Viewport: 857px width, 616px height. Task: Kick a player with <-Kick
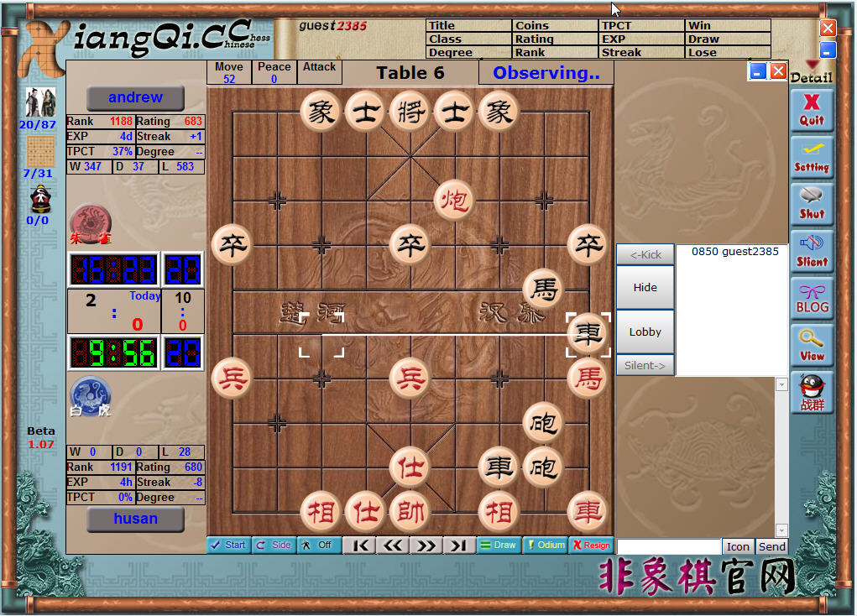[x=645, y=254]
